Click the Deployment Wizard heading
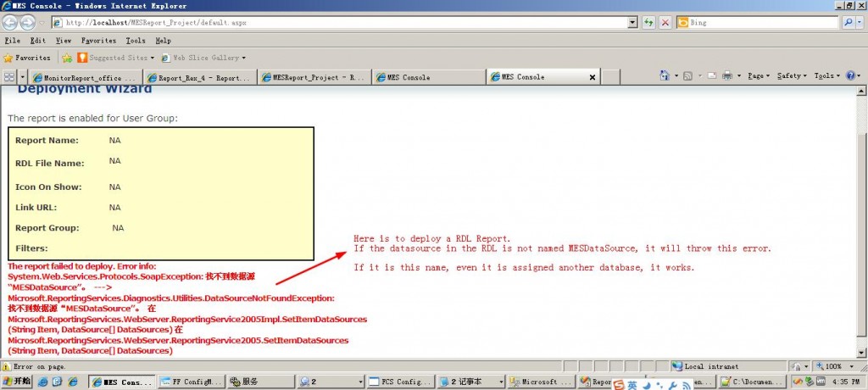This screenshot has height=390, width=868. (x=85, y=89)
